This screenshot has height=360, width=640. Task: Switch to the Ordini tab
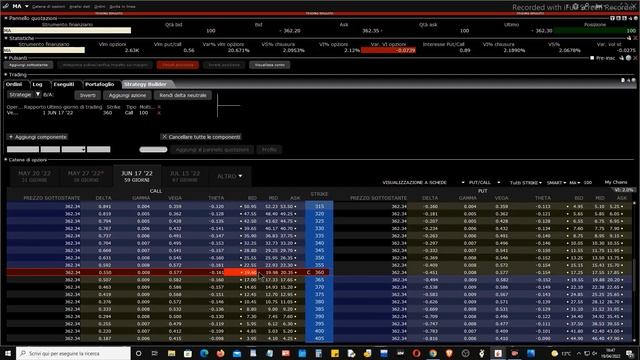pos(14,84)
